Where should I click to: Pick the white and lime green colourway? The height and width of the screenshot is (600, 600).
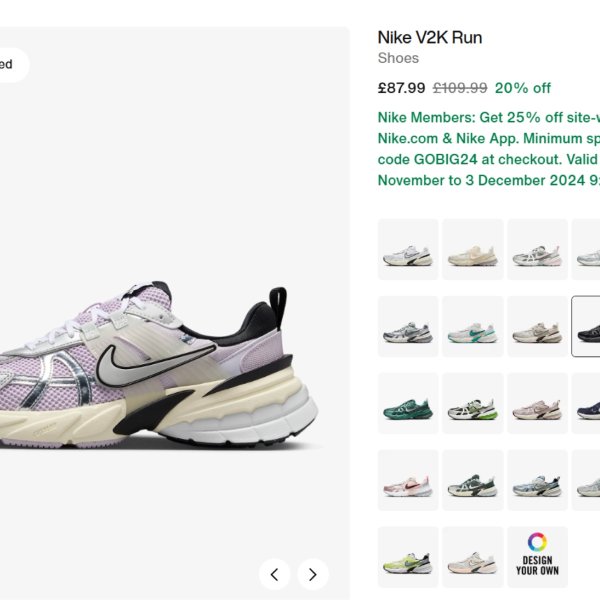pos(473,403)
